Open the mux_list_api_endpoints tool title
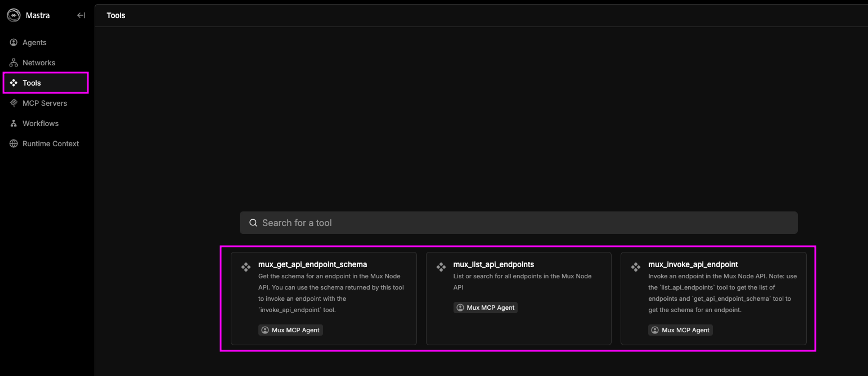This screenshot has height=376, width=868. (x=493, y=265)
